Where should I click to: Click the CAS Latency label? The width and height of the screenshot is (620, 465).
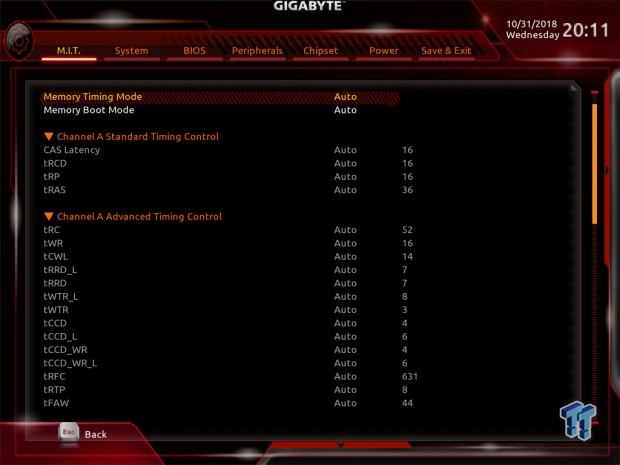[x=72, y=150]
